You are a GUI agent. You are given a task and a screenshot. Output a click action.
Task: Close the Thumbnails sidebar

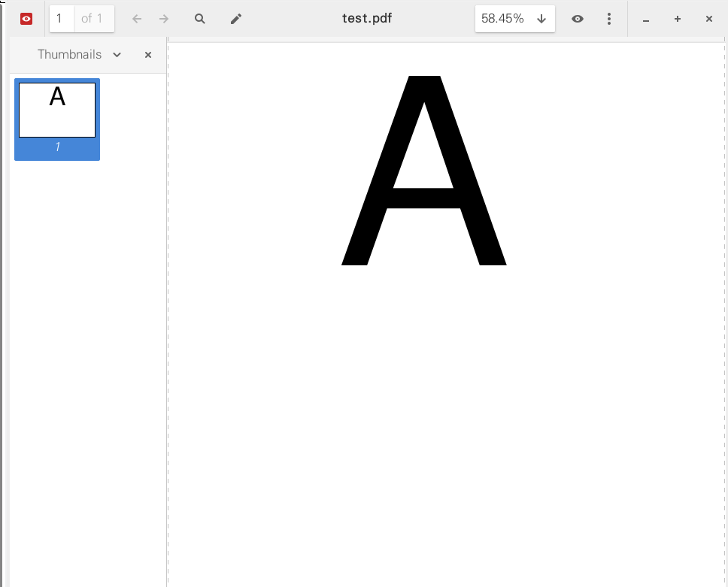pos(148,55)
